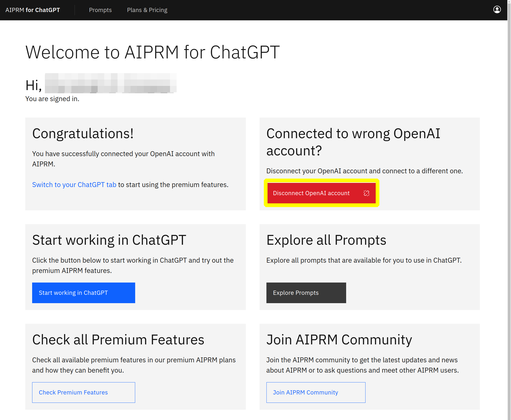The height and width of the screenshot is (420, 511).
Task: Click the Join AIPRM Community heading
Action: pos(339,340)
